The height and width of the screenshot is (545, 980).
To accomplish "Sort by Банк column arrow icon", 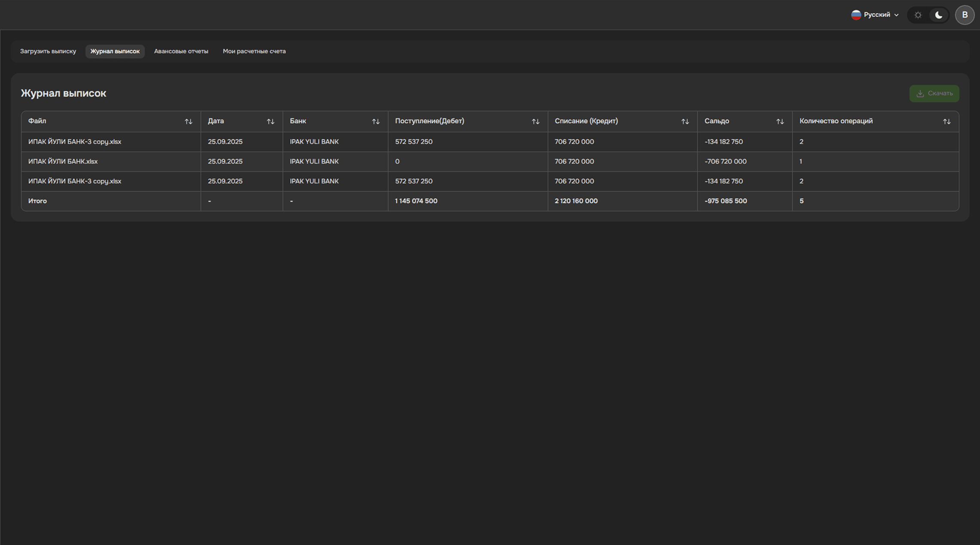I will point(376,122).
